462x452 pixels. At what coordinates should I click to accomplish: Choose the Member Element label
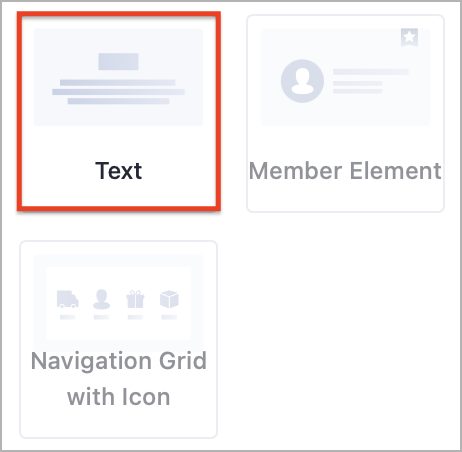[x=345, y=171]
